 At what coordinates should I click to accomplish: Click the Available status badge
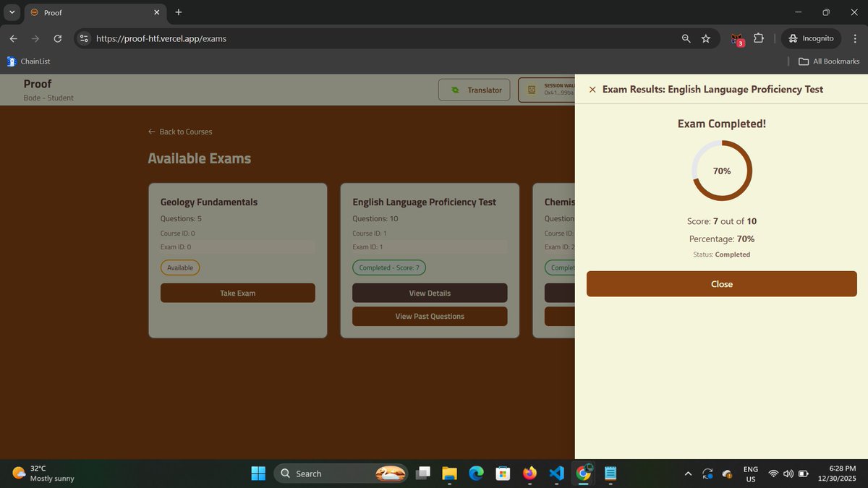coord(180,267)
